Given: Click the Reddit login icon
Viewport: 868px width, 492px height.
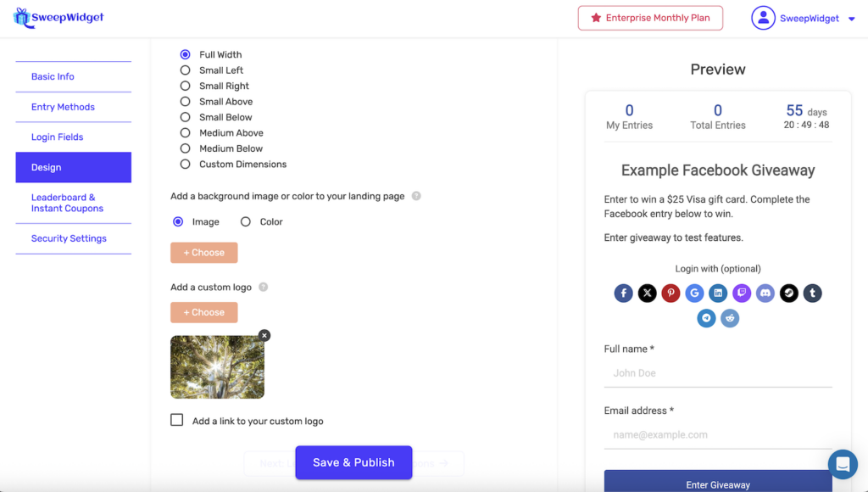Looking at the screenshot, I should 730,318.
